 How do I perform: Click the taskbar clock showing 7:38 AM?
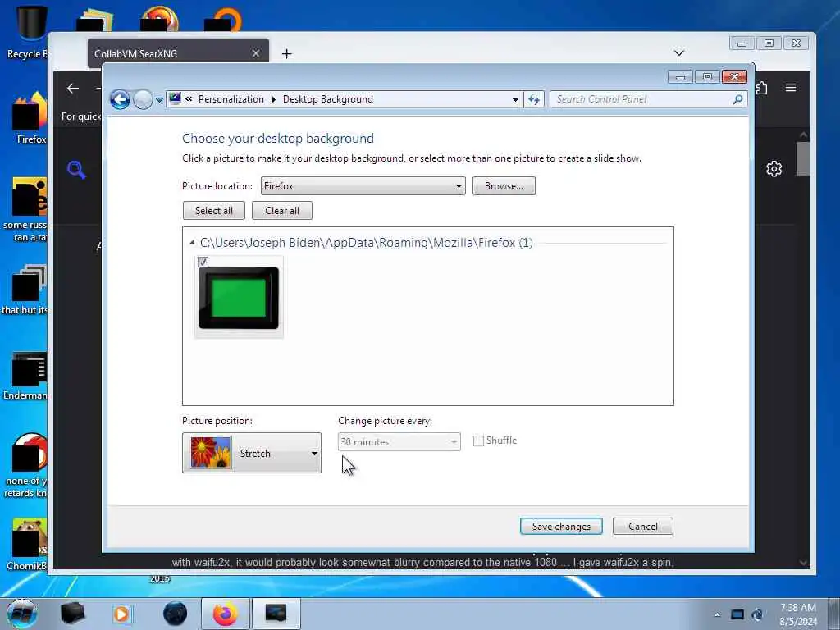[x=798, y=614]
